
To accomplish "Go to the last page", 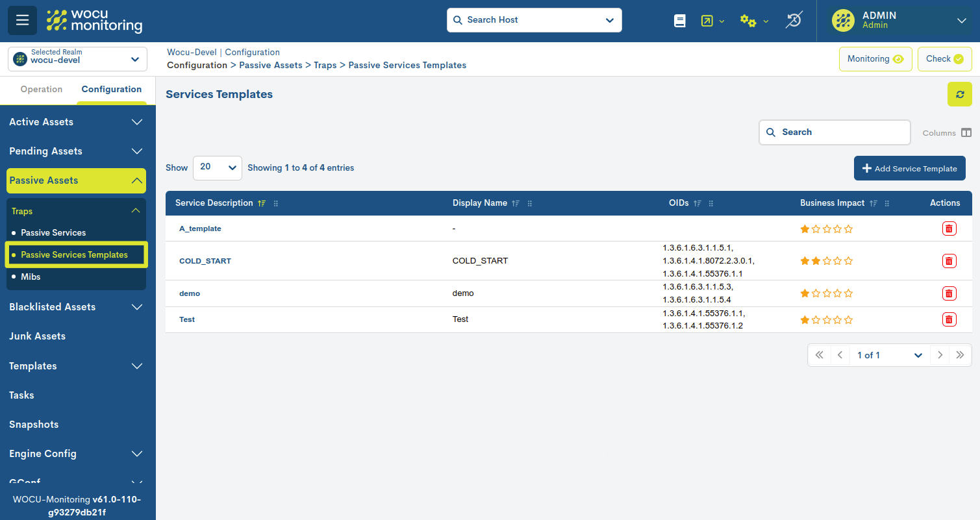I will coord(961,355).
